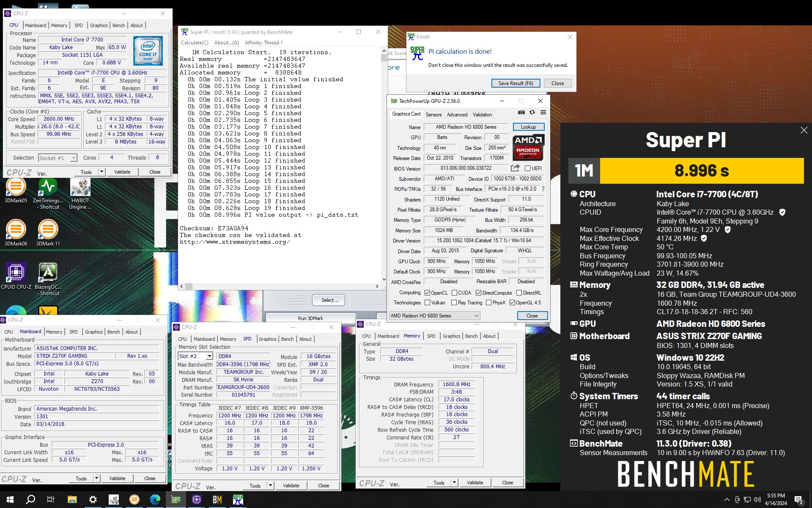Click Affinity: Thread 1 in Super PI

pos(263,43)
